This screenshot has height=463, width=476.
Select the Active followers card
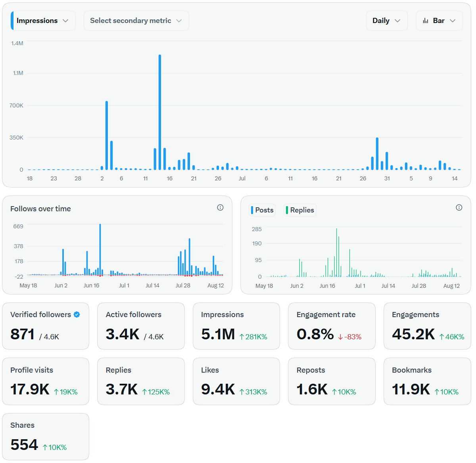141,326
